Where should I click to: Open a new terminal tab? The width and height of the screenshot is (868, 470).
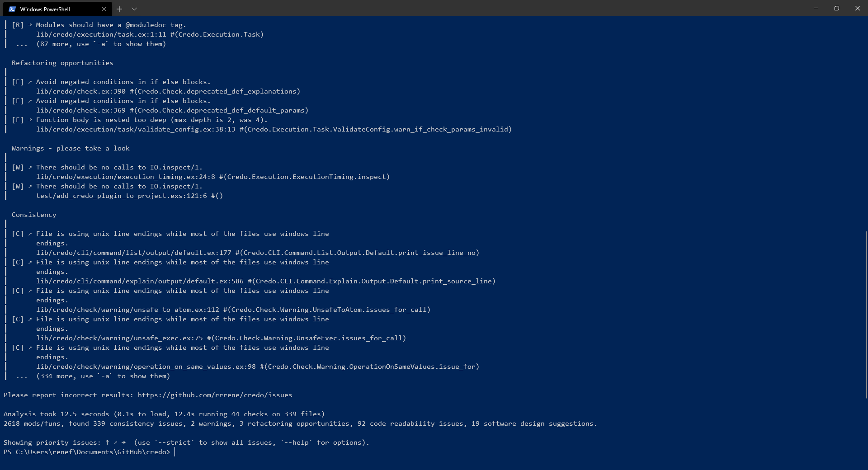click(x=119, y=9)
